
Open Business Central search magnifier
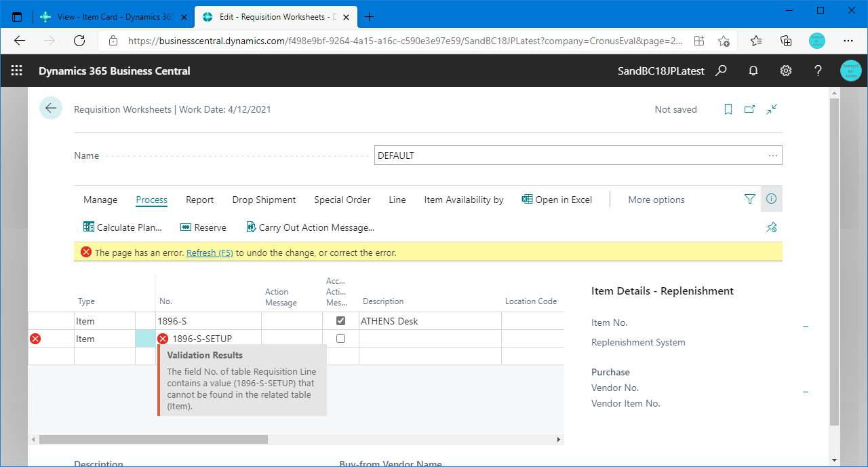point(721,71)
